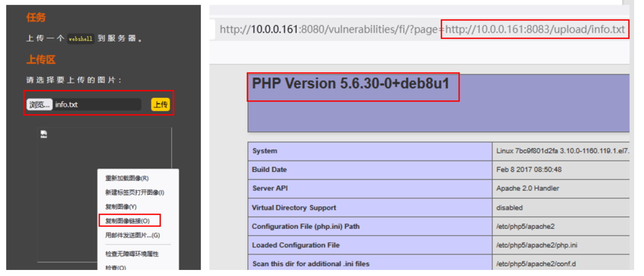Image resolution: width=644 pixels, height=276 pixels.
Task: Click the System row label
Action: point(265,151)
